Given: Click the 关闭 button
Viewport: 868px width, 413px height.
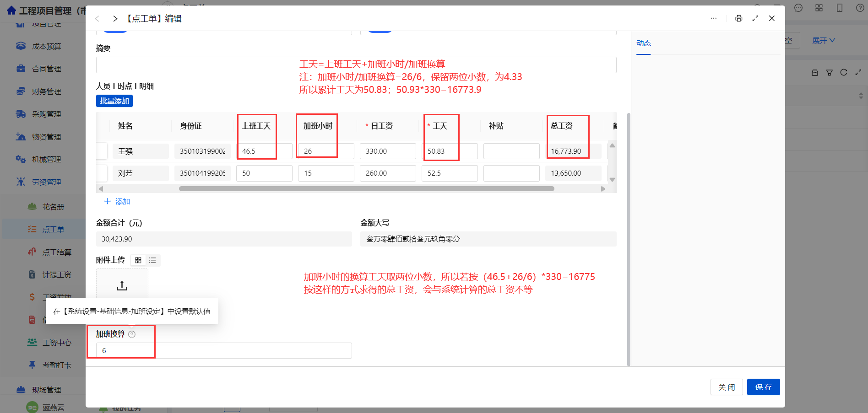Looking at the screenshot, I should [x=727, y=387].
